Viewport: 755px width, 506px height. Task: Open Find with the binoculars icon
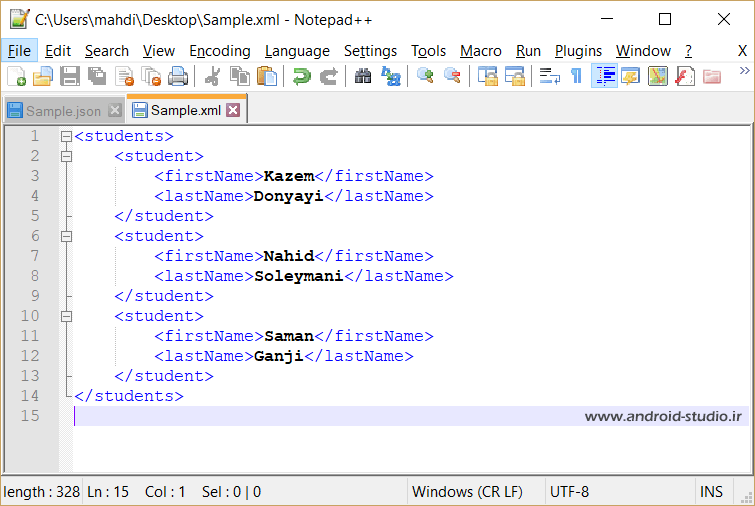tap(363, 77)
